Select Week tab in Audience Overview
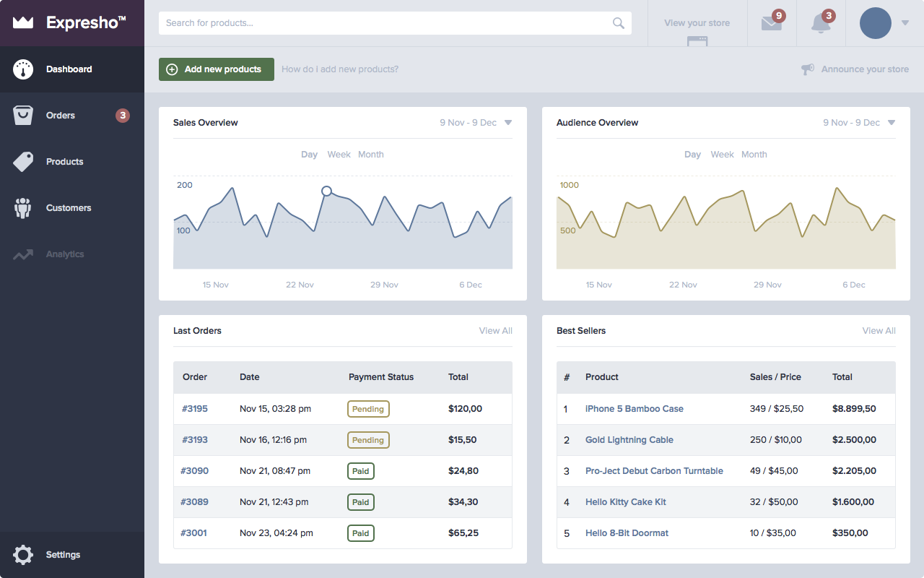This screenshot has width=924, height=578. (722, 155)
